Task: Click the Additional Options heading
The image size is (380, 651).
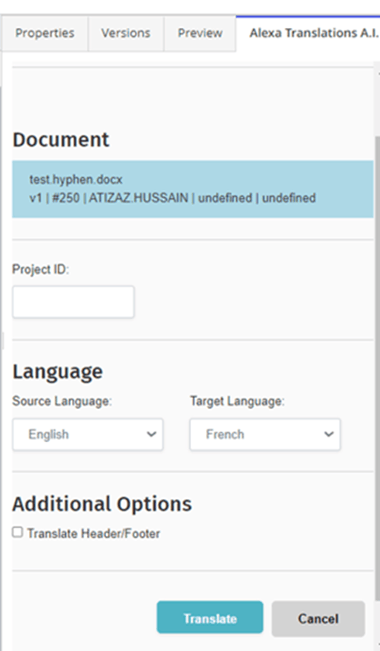Action: (102, 504)
